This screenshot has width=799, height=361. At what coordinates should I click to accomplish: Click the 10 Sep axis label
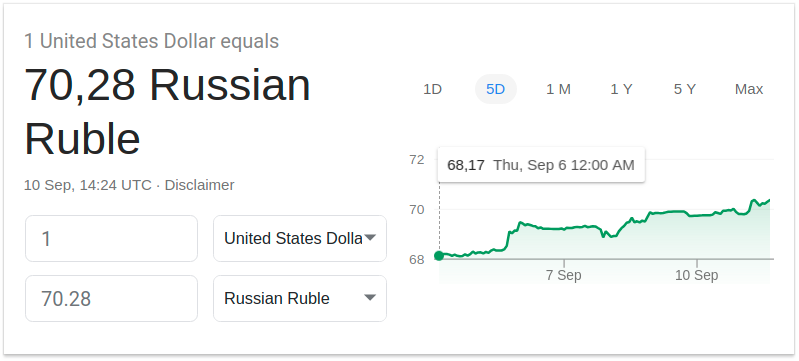(697, 275)
